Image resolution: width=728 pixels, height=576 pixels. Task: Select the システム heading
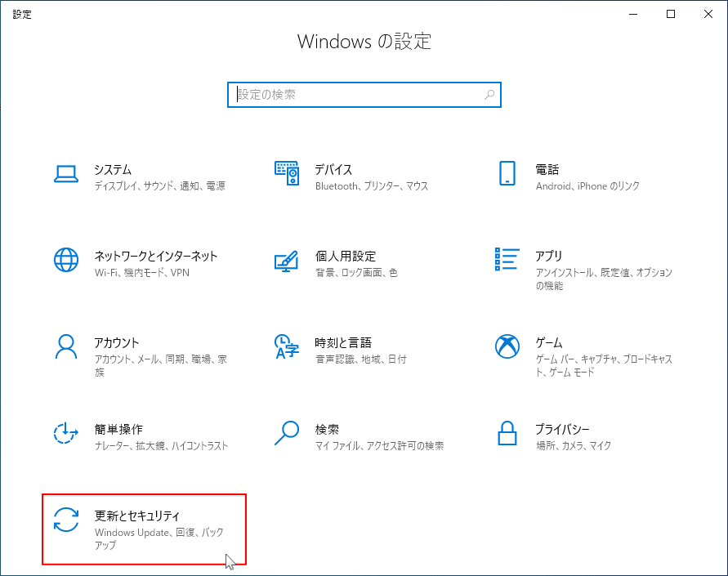click(x=113, y=170)
